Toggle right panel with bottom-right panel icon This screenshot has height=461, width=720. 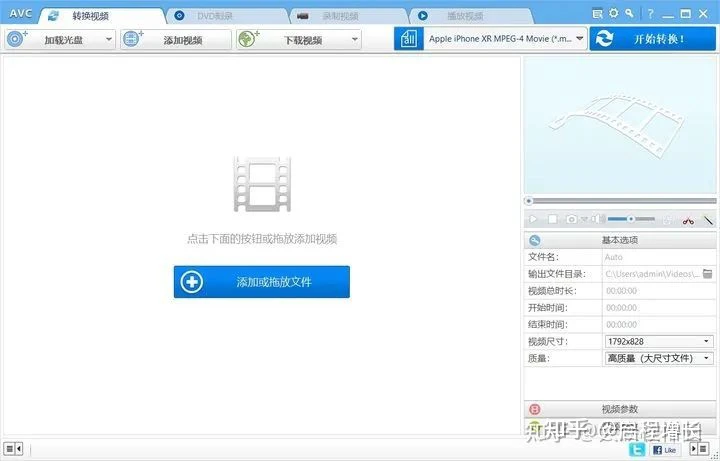(699, 449)
